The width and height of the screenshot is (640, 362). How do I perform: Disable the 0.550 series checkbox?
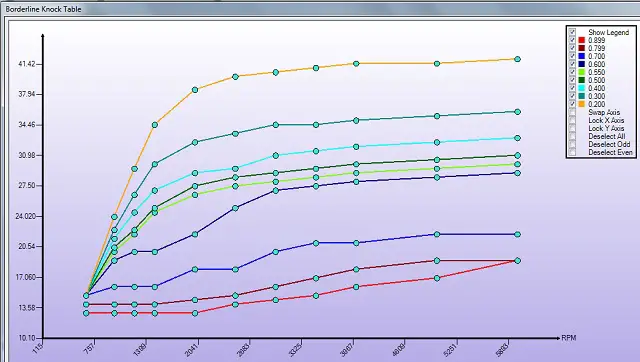coord(572,72)
